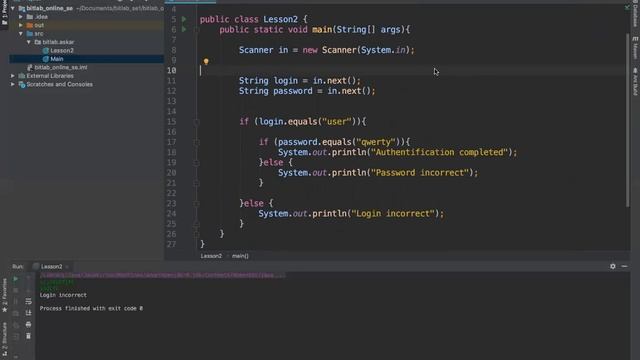Screen dimensions: 640x360
Task: Click on "user" in the login check
Action: (x=336, y=122)
